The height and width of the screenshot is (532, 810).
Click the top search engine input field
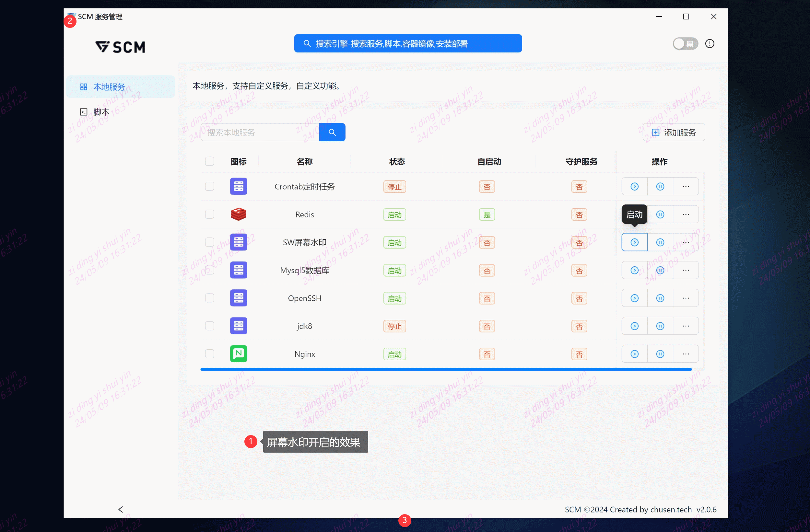[x=408, y=43]
